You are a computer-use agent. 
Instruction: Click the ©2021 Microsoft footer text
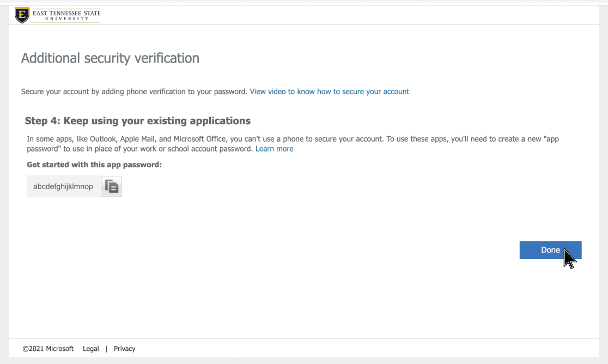(48, 349)
